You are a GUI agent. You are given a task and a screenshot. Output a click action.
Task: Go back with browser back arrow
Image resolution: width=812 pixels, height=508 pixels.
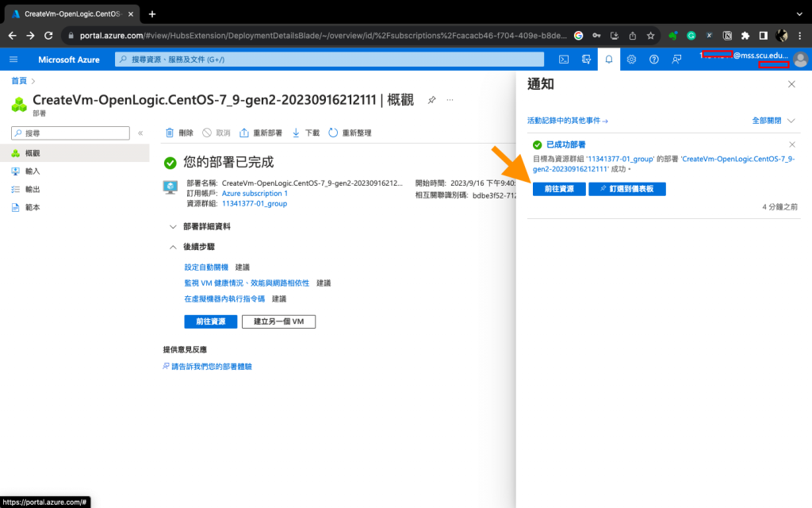point(13,36)
